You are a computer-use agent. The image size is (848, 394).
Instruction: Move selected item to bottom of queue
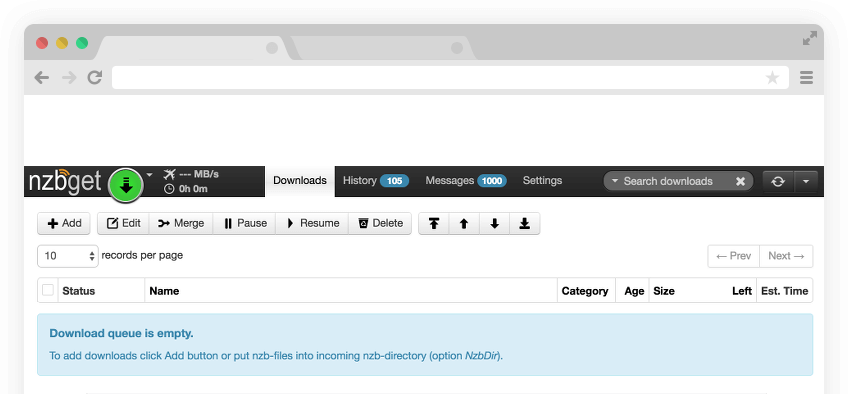525,224
